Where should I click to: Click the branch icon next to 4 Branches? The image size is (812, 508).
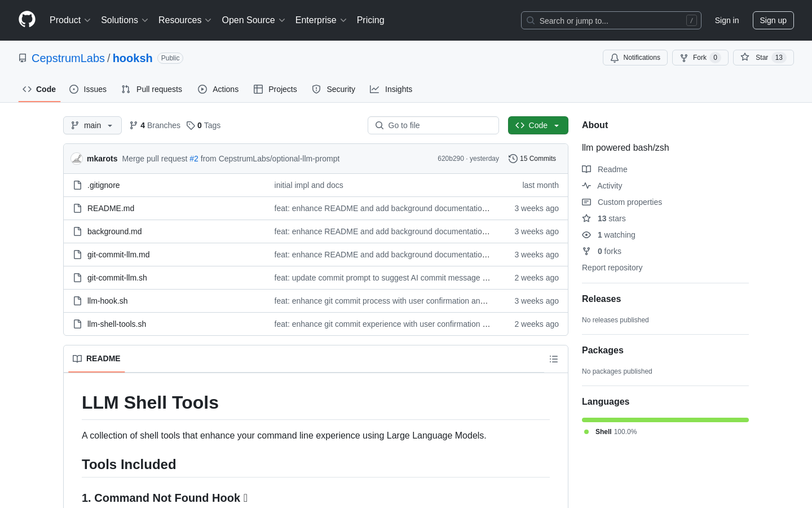(134, 125)
